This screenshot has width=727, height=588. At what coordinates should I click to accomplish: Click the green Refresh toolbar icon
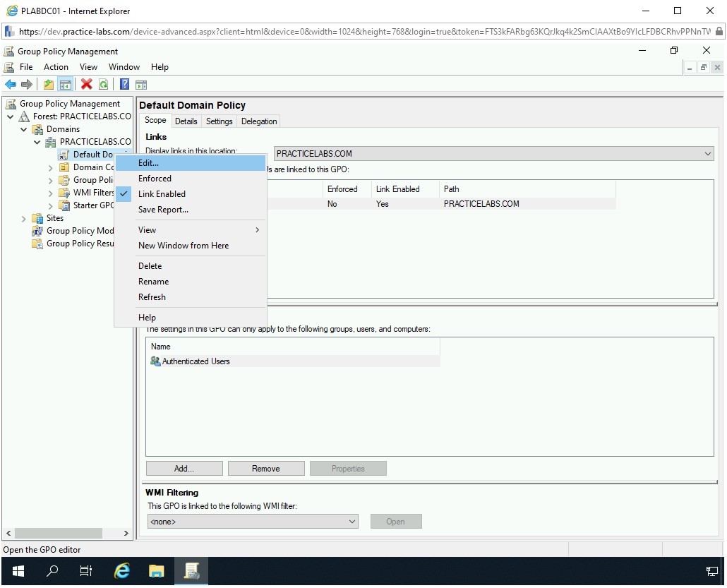coord(104,85)
